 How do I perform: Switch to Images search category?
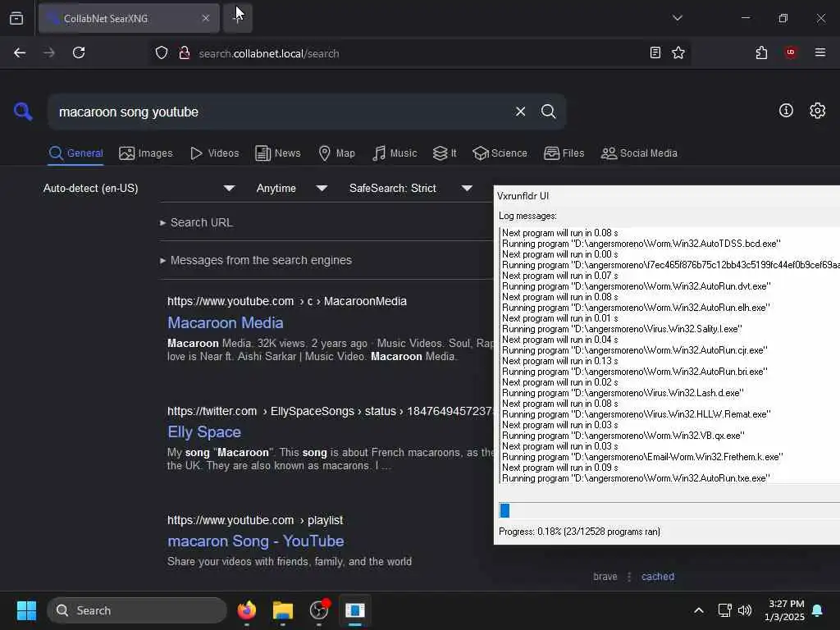146,153
